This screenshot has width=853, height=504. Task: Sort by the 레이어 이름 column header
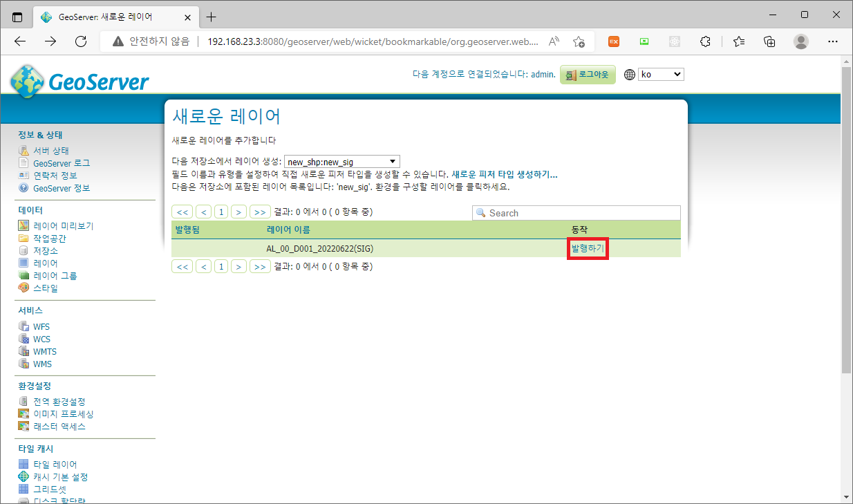click(288, 230)
